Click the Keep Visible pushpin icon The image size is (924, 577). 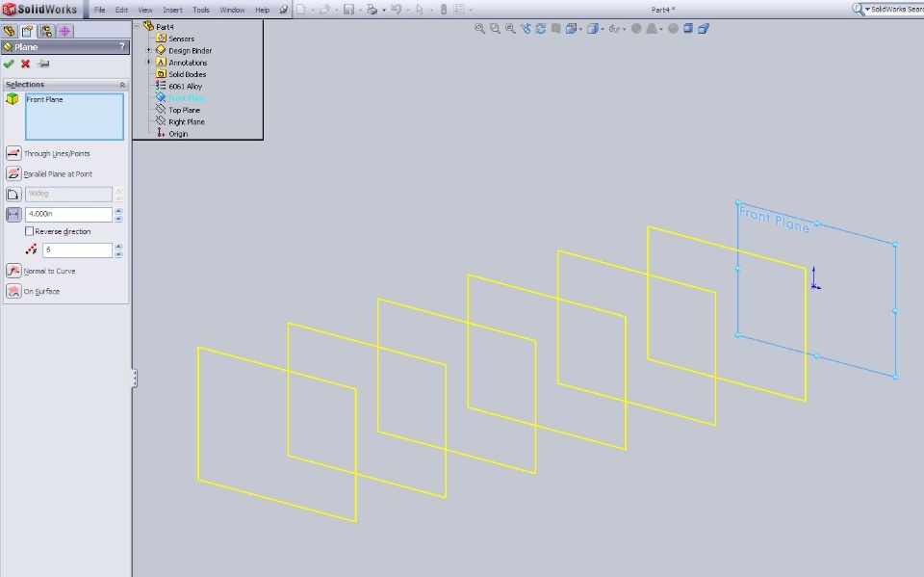click(43, 64)
